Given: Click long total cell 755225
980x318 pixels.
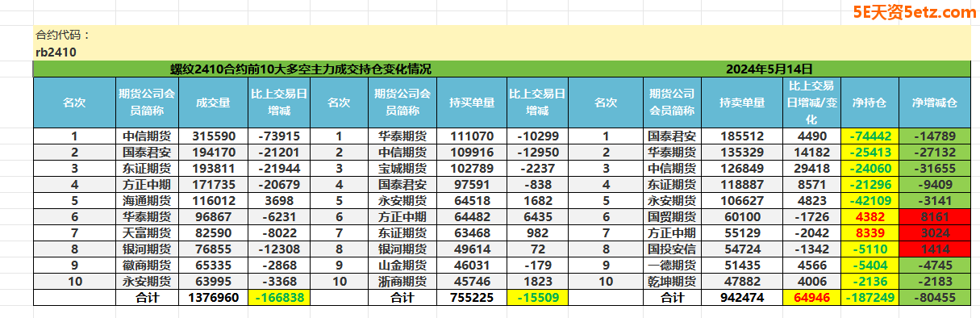Looking at the screenshot, I should pos(471,297).
